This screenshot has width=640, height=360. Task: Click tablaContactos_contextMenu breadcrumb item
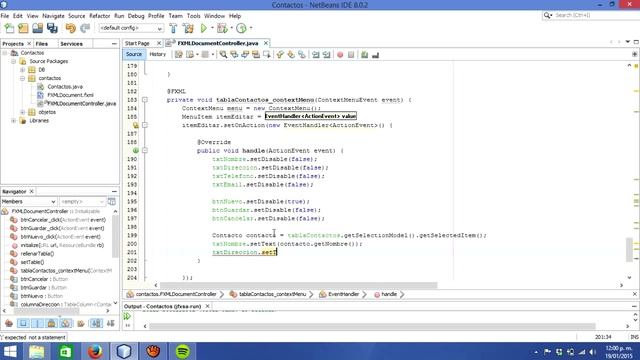[x=272, y=294]
